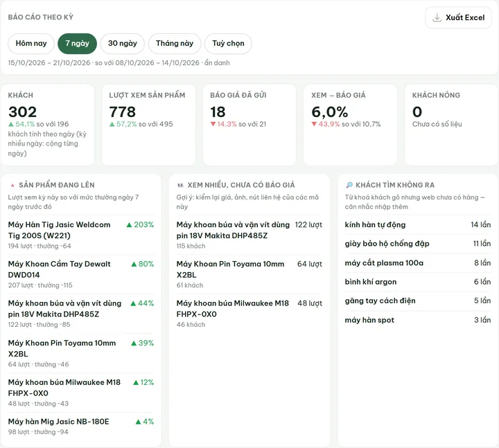Click the Xem → Báo giá value 6,0%
The width and height of the screenshot is (499, 448).
click(x=330, y=112)
